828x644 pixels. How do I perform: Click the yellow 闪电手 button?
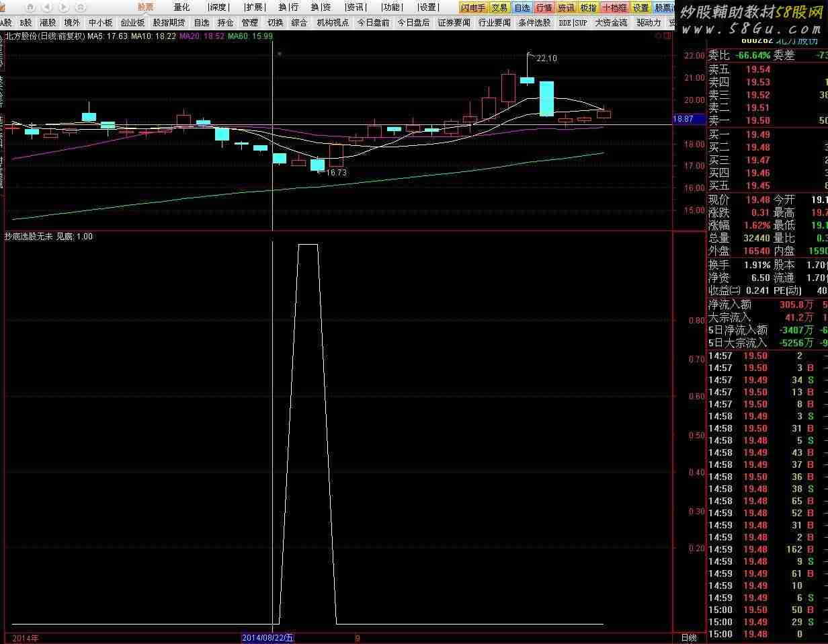click(473, 8)
